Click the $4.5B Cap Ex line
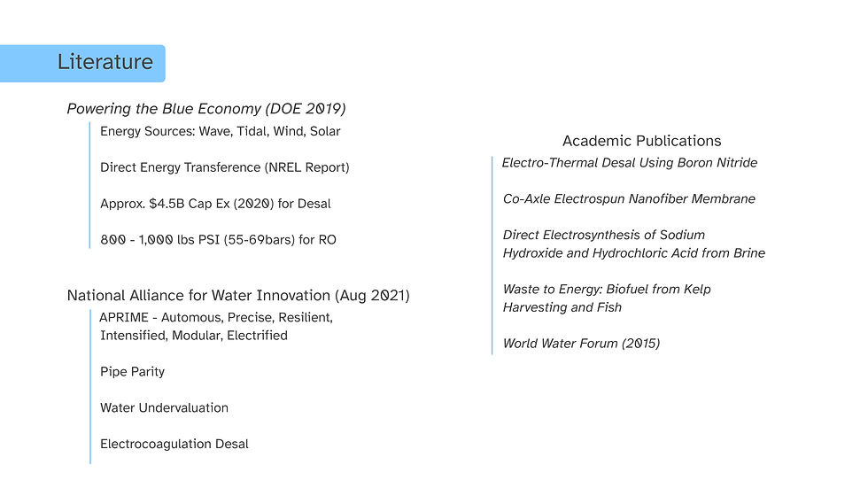The image size is (868, 488). tap(215, 204)
